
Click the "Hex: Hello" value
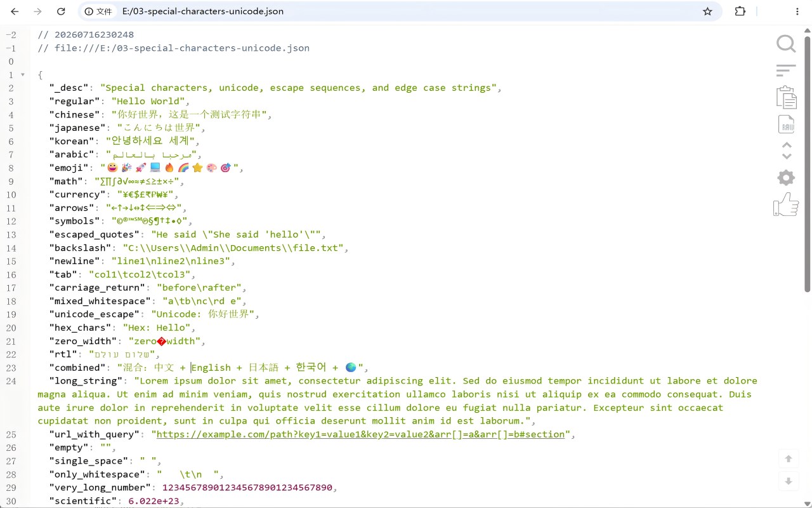pyautogui.click(x=157, y=328)
